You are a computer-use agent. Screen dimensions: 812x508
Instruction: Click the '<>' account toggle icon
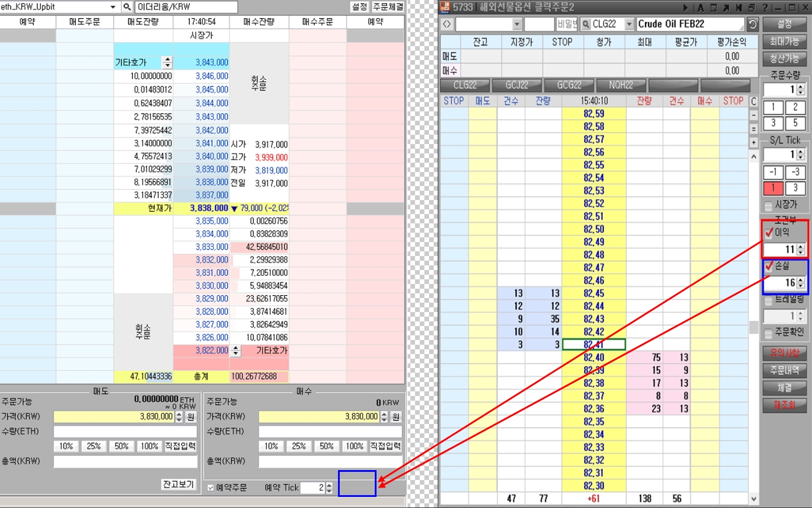coord(447,24)
